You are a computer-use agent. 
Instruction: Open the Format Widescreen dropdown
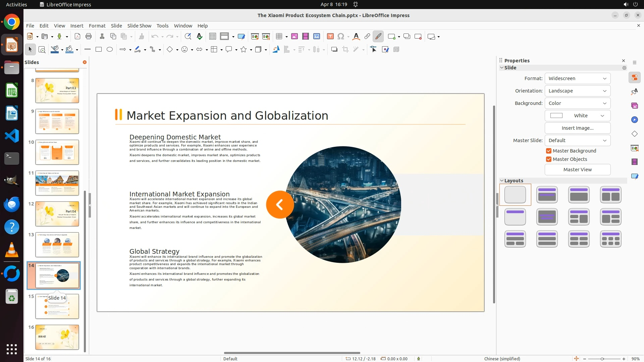(577, 78)
